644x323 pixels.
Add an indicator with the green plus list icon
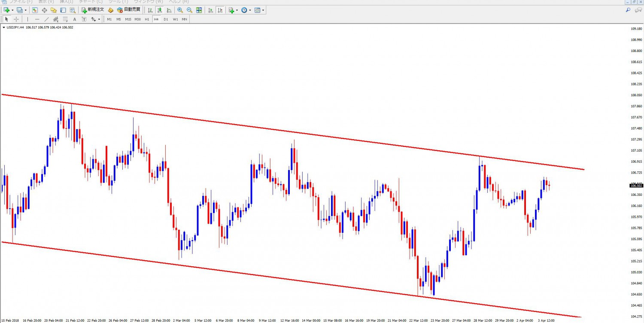[231, 10]
